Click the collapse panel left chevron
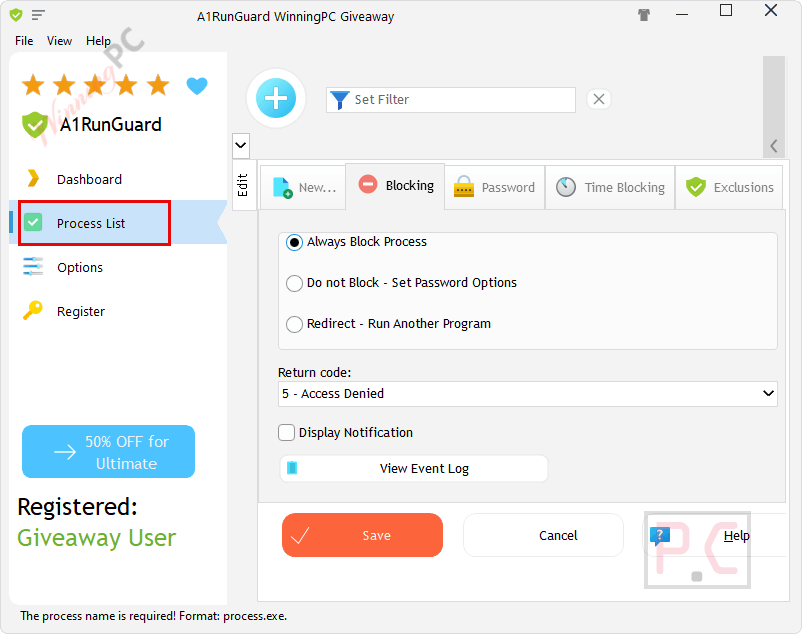 [774, 146]
